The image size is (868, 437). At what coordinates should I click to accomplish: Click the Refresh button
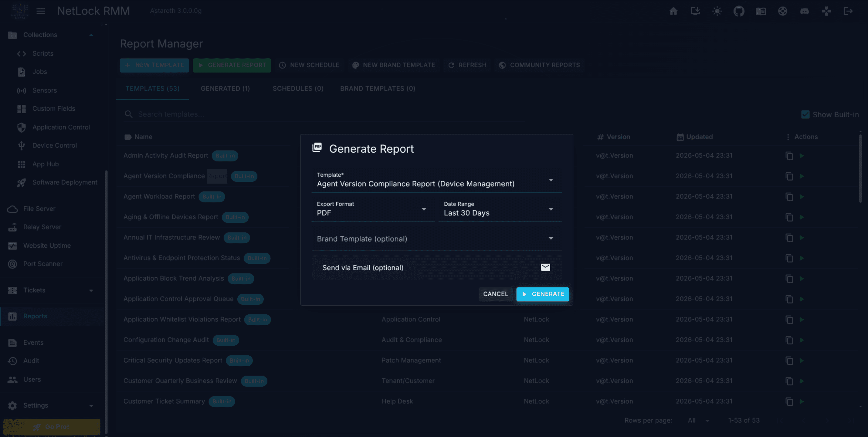point(467,65)
